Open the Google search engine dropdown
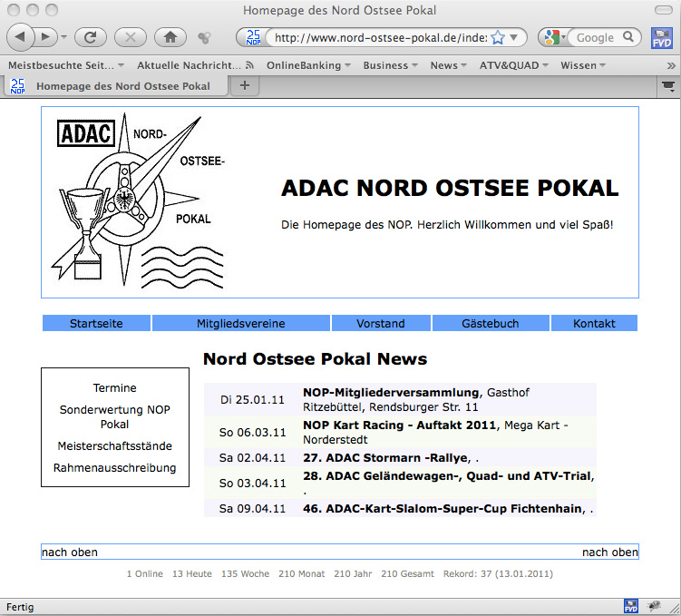Image resolution: width=681 pixels, height=616 pixels. point(553,37)
